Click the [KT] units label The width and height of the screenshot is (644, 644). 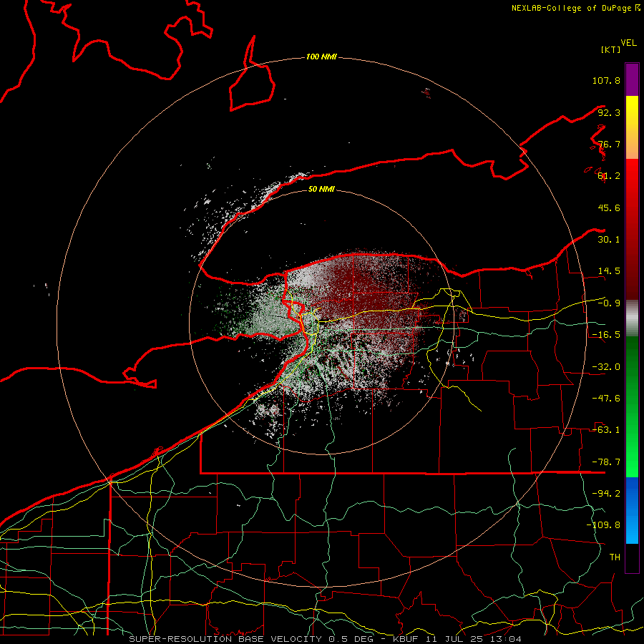tap(610, 49)
